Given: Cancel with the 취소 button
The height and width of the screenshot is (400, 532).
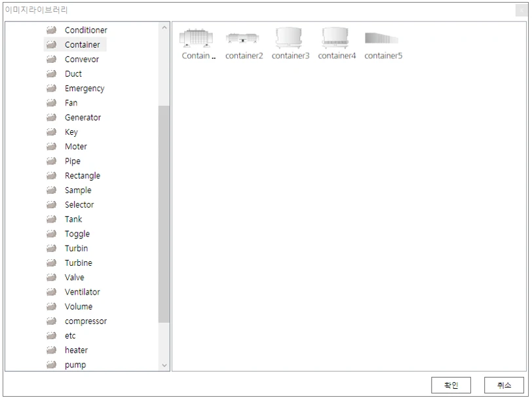Looking at the screenshot, I should (504, 385).
